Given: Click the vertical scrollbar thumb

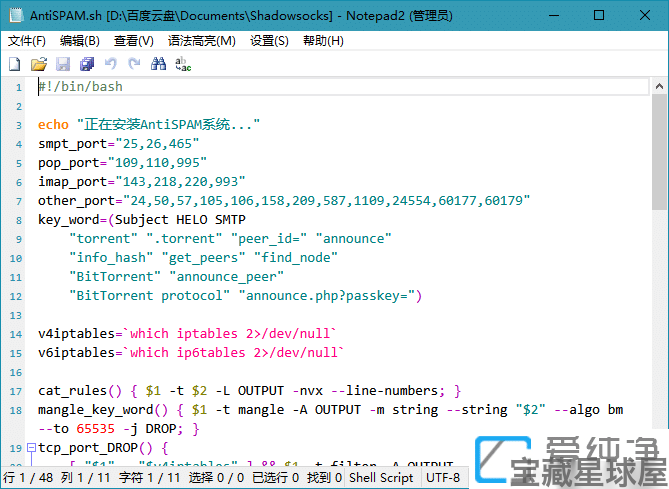Looking at the screenshot, I should click(659, 152).
